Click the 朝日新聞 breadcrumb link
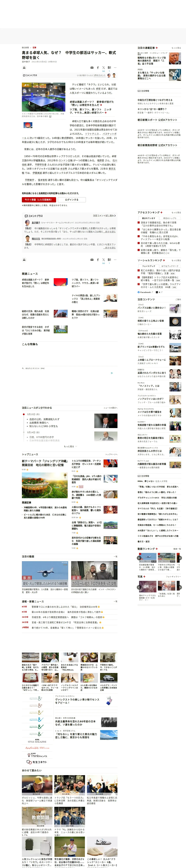 click(x=25, y=47)
